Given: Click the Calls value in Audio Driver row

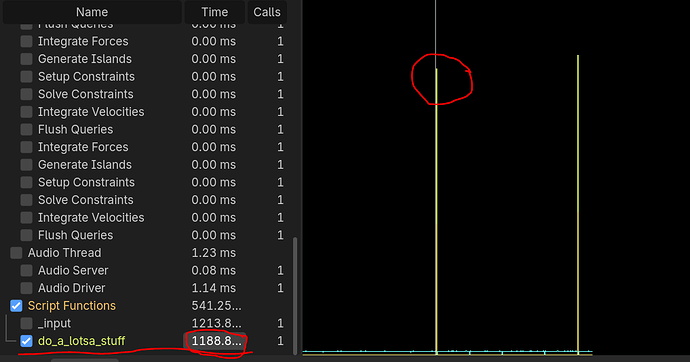Looking at the screenshot, I should click(280, 288).
